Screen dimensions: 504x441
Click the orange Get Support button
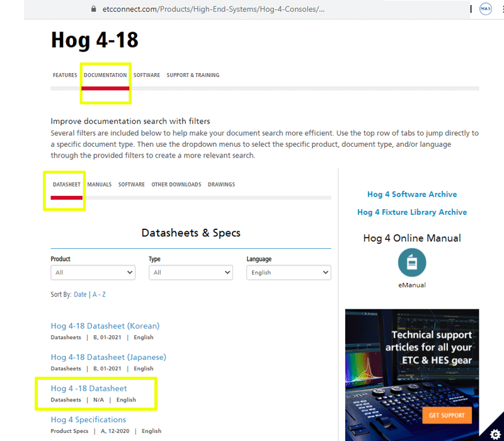tap(447, 415)
